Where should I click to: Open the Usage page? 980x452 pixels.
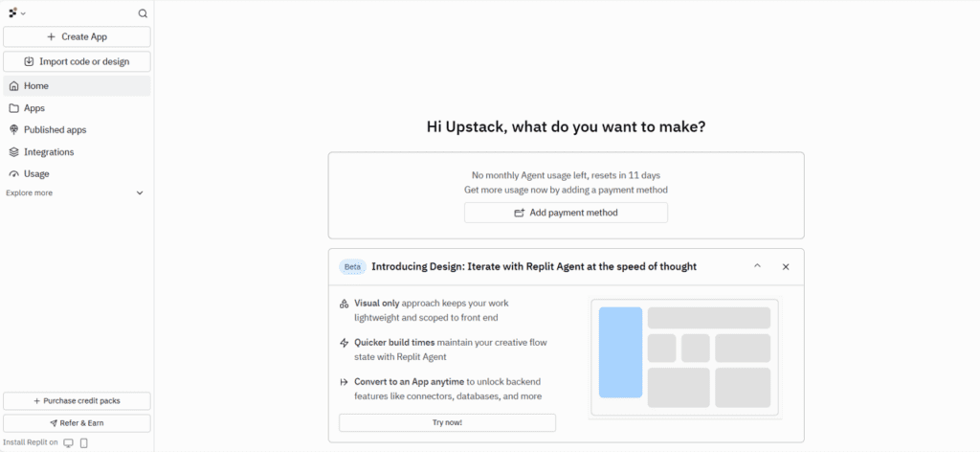(x=77, y=173)
